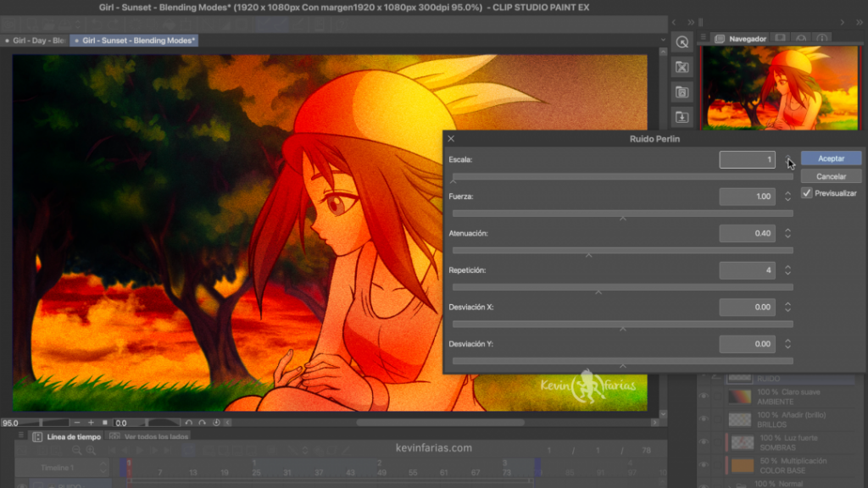Click the Escala value input field
Image resolution: width=868 pixels, height=488 pixels.
tap(747, 159)
